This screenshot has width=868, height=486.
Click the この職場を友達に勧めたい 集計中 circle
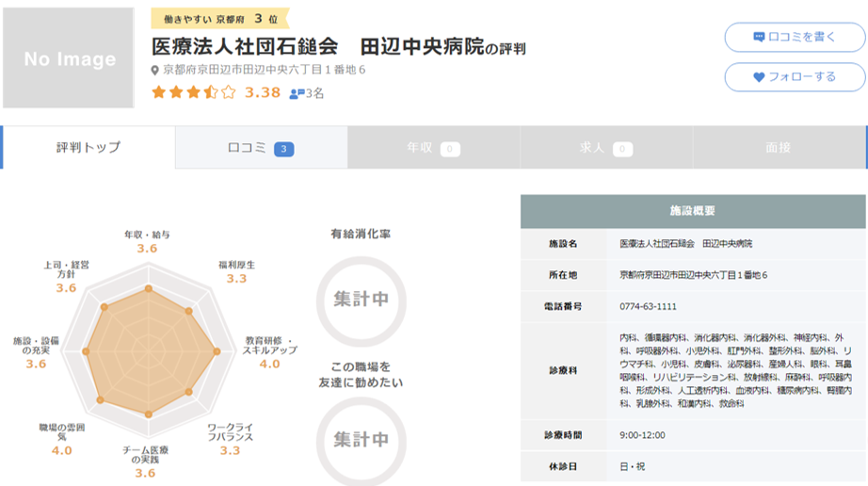pos(361,439)
